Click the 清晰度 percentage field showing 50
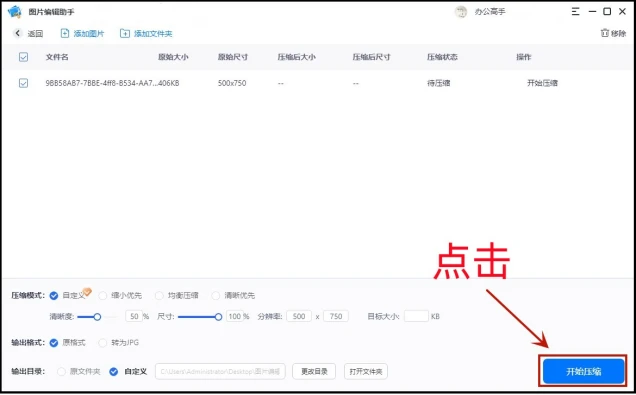Viewport: 636px width, 395px height. (134, 316)
